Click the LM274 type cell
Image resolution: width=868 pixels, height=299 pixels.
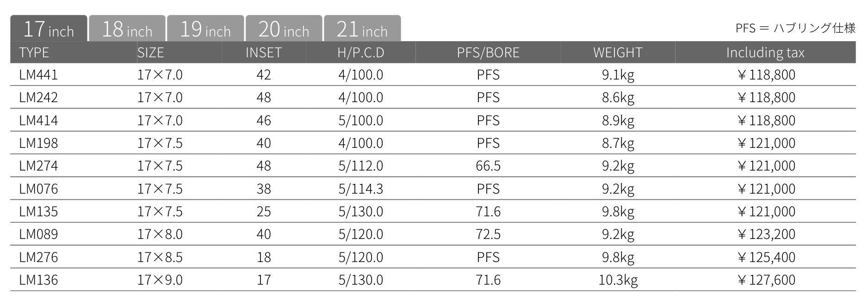click(38, 165)
